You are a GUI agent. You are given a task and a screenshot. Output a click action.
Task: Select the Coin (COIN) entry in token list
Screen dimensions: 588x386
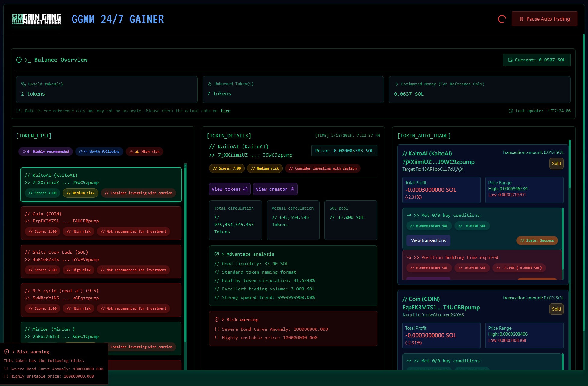coord(101,223)
